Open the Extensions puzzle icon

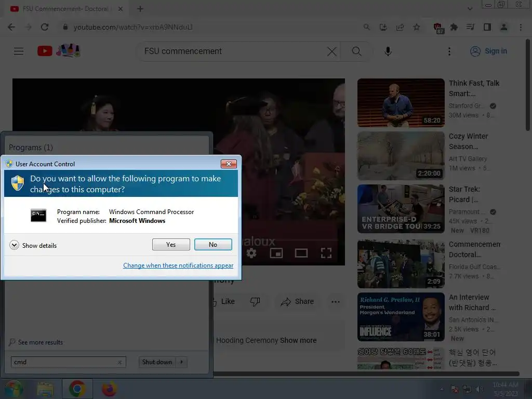[x=454, y=27]
